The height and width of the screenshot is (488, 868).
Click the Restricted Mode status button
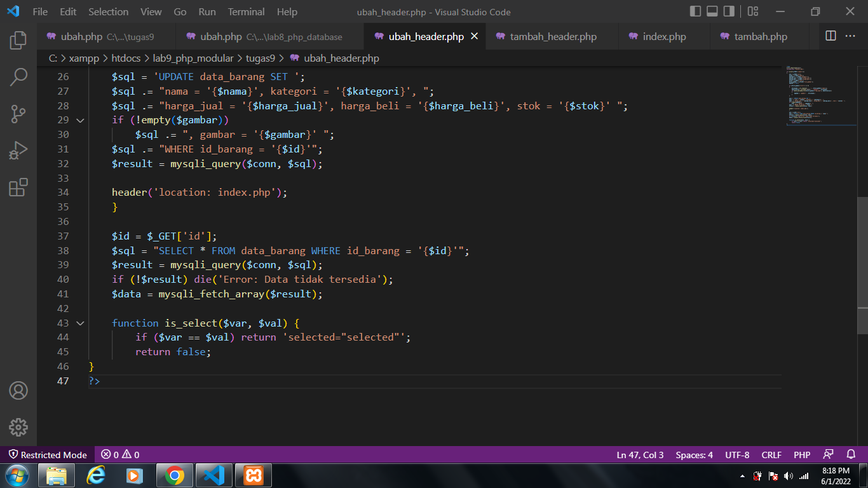click(48, 455)
